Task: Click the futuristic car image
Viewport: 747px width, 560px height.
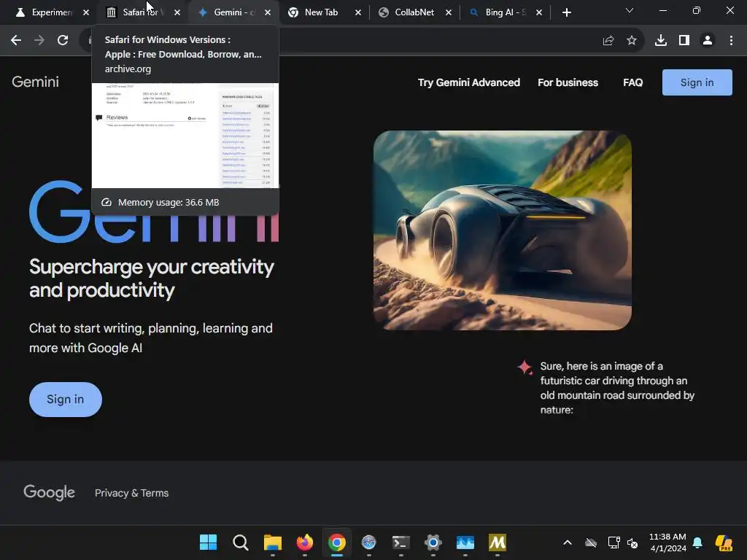Action: (x=503, y=230)
